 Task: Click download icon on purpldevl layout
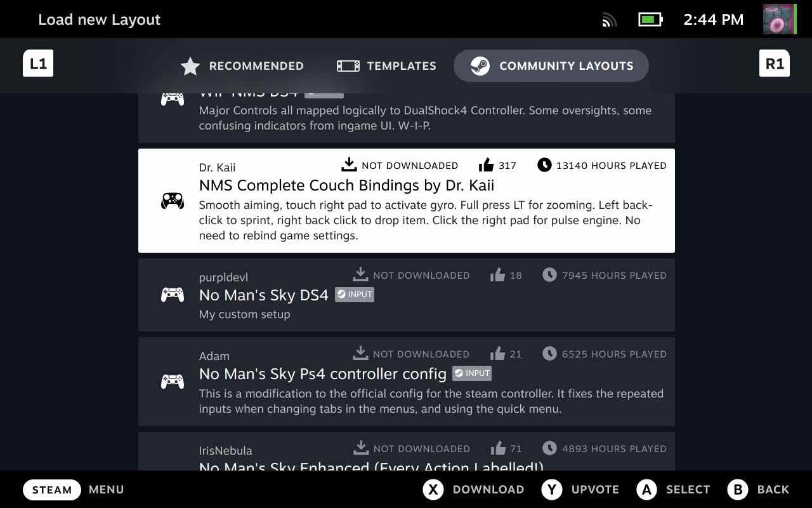(360, 275)
